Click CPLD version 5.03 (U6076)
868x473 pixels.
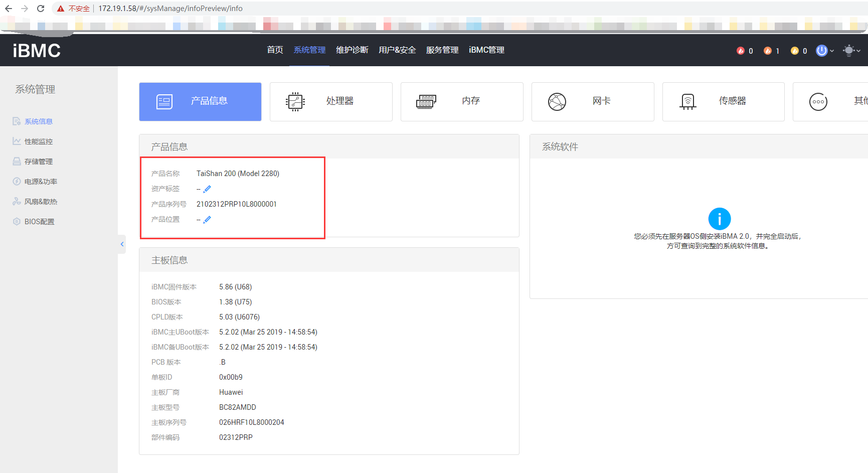(240, 317)
